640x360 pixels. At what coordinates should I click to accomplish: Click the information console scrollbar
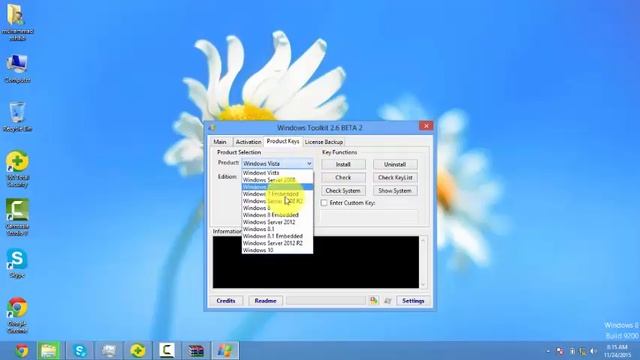click(x=423, y=262)
